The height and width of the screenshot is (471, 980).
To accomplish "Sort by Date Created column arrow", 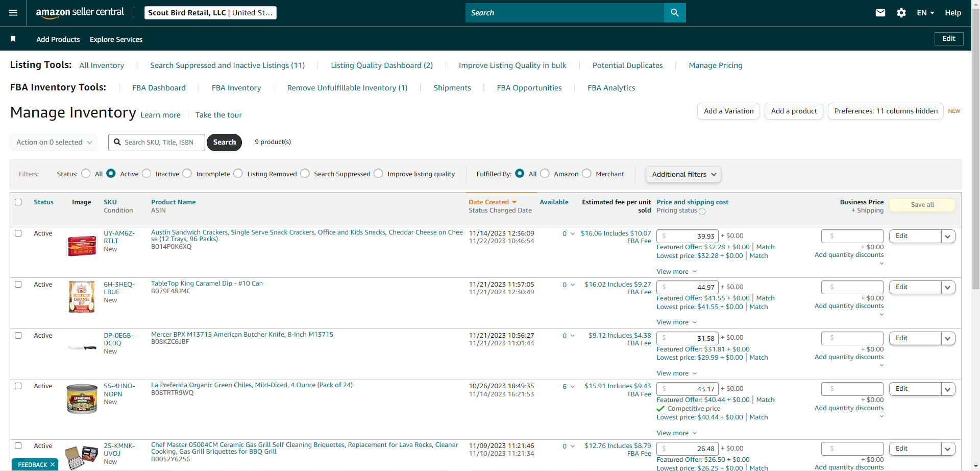I will pos(514,202).
